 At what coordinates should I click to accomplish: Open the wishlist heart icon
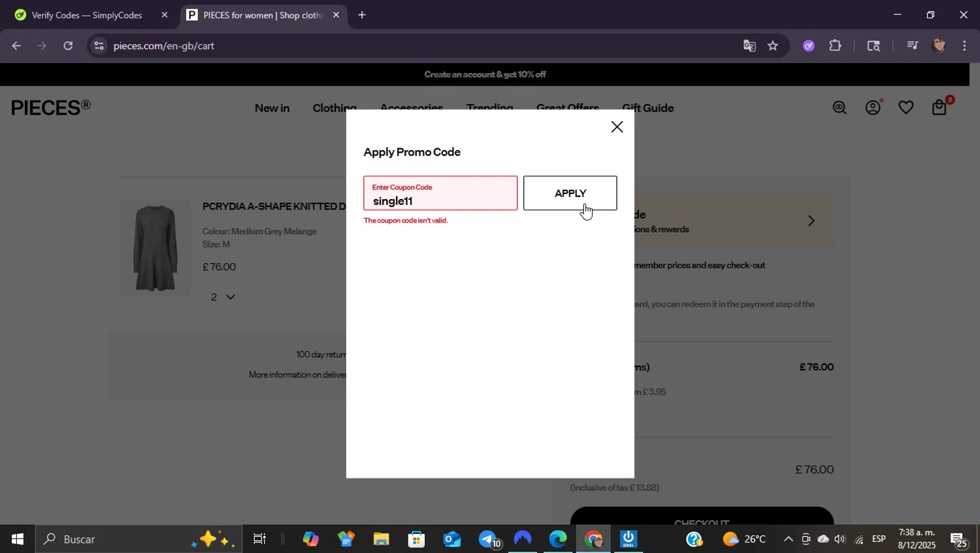[x=906, y=108]
